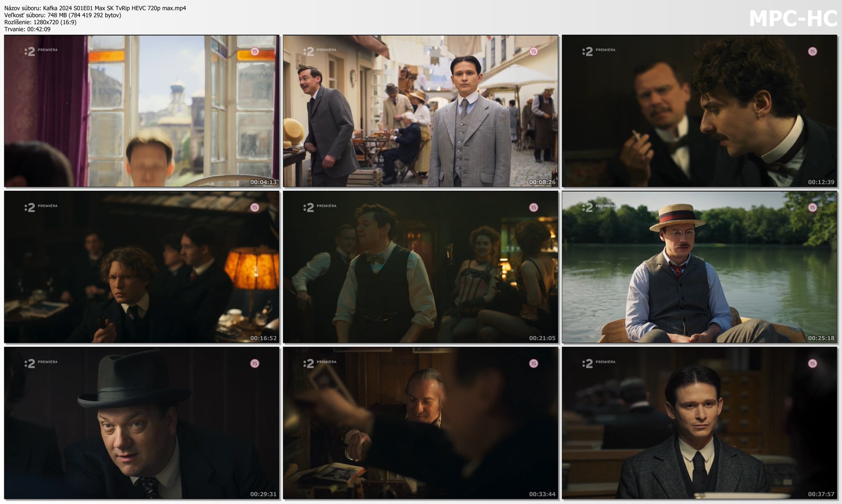This screenshot has height=504, width=842.
Task: Select the file size line 748 MB
Action: 63,15
